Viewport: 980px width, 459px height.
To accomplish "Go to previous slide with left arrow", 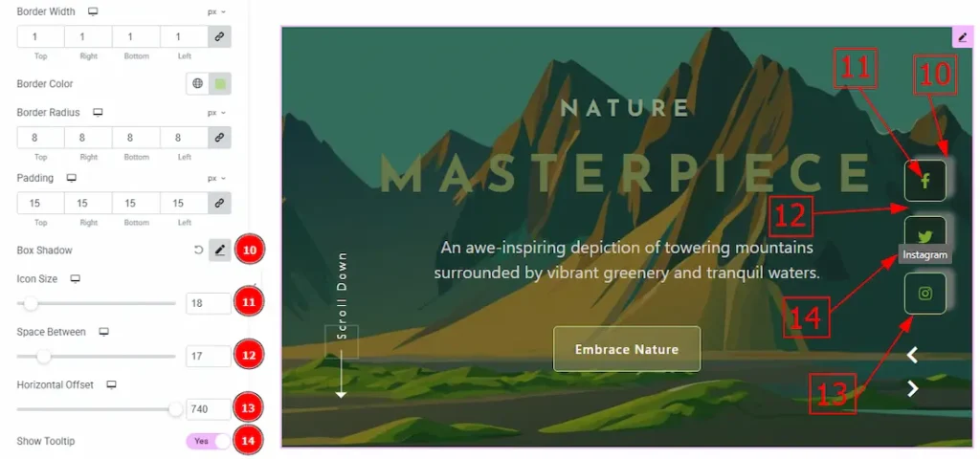I will (x=912, y=356).
